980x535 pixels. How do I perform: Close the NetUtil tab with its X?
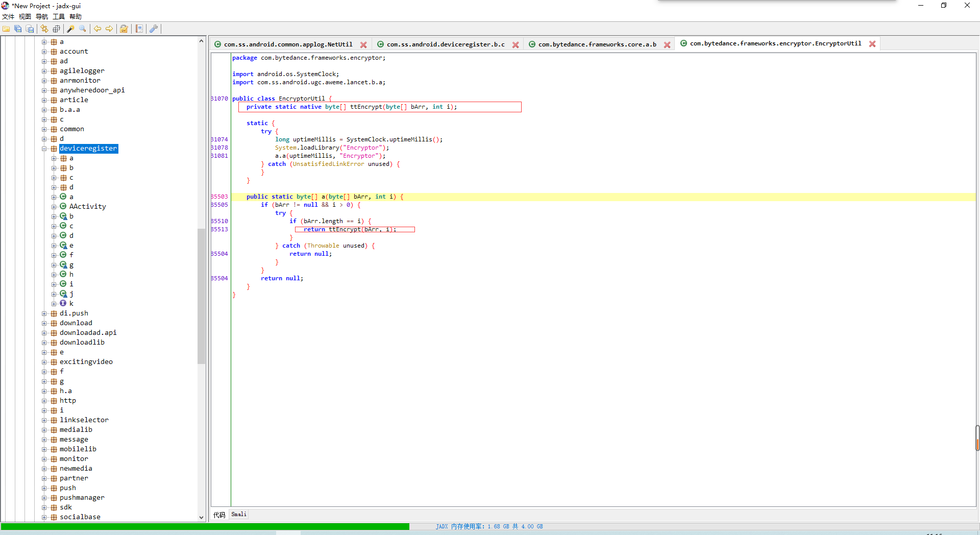pos(363,45)
